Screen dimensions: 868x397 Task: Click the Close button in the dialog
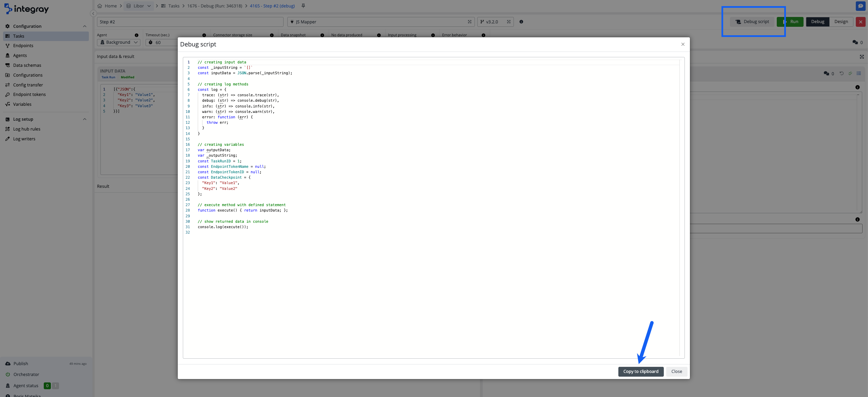[x=676, y=371]
